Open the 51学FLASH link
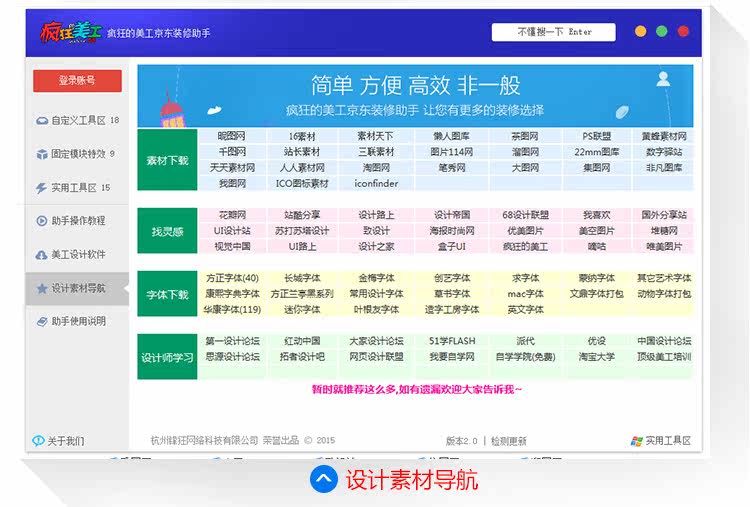 pyautogui.click(x=452, y=342)
